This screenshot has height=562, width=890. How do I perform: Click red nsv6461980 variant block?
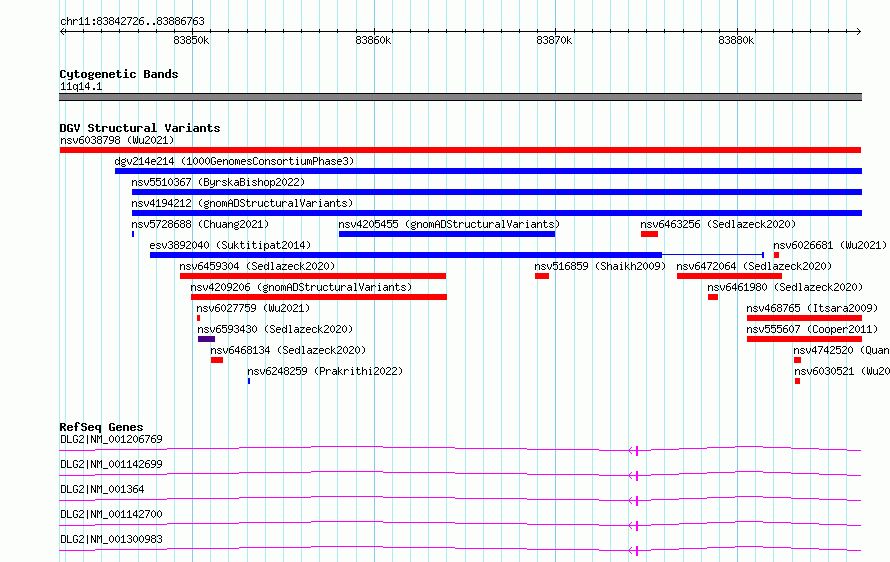tap(713, 297)
